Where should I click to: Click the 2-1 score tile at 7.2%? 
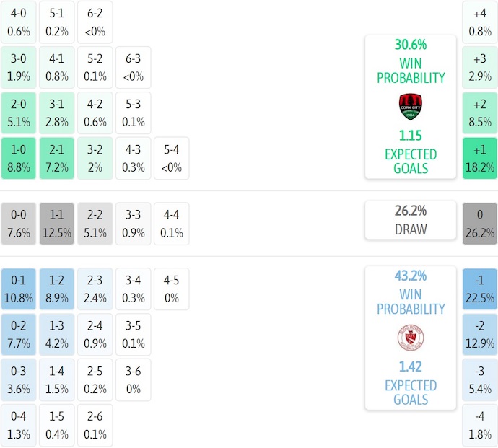[x=57, y=159]
